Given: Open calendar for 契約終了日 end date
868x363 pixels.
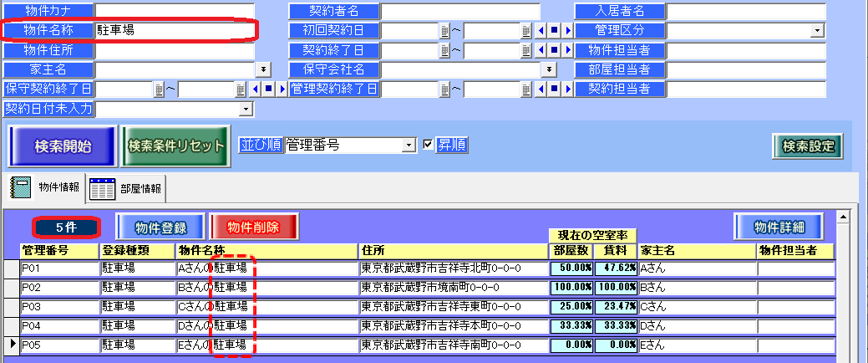Looking at the screenshot, I should pyautogui.click(x=526, y=50).
